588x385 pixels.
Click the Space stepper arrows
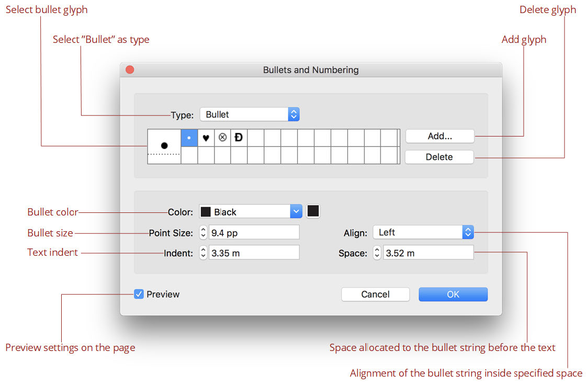click(x=377, y=253)
